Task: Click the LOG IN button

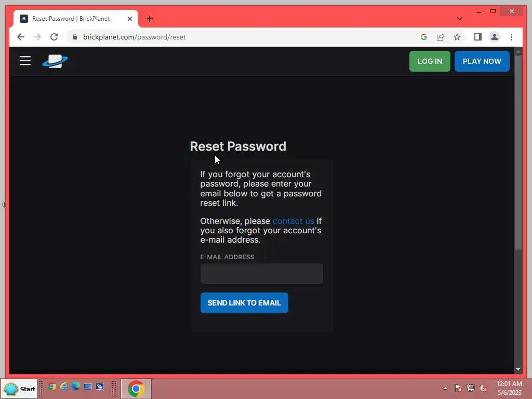Action: (x=430, y=61)
